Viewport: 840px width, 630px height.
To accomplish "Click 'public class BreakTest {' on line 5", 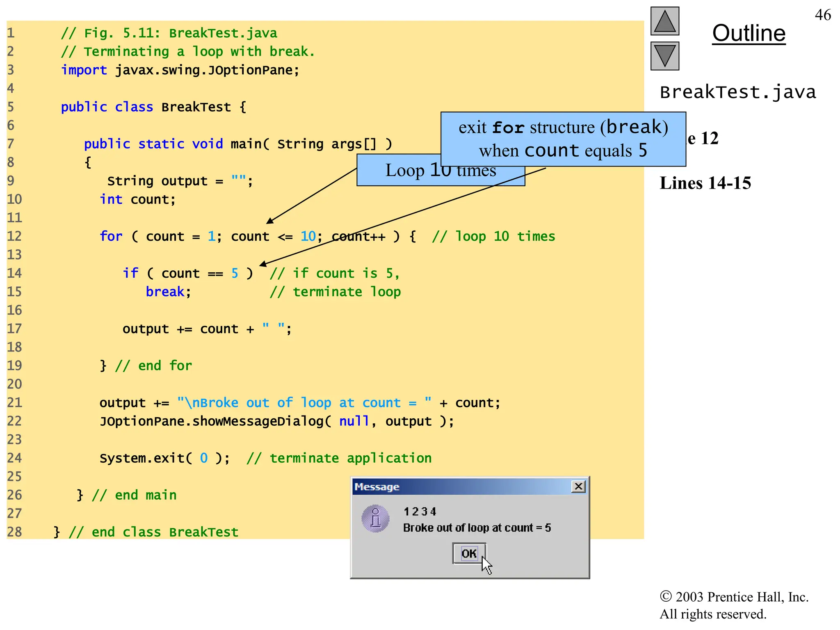I will [154, 107].
